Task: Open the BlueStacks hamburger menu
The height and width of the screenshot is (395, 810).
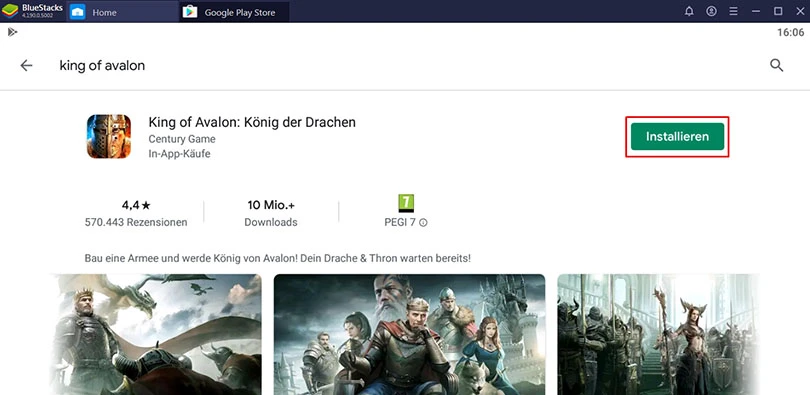Action: (x=733, y=11)
